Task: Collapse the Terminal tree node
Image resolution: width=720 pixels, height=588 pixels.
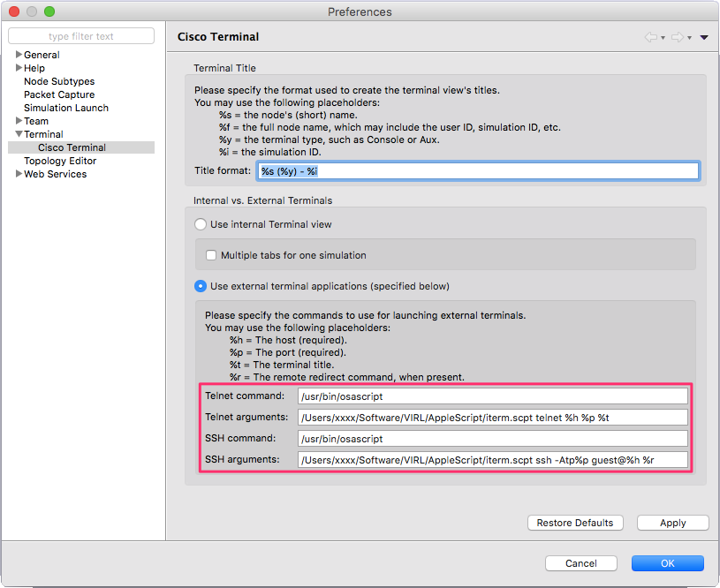Action: (19, 134)
